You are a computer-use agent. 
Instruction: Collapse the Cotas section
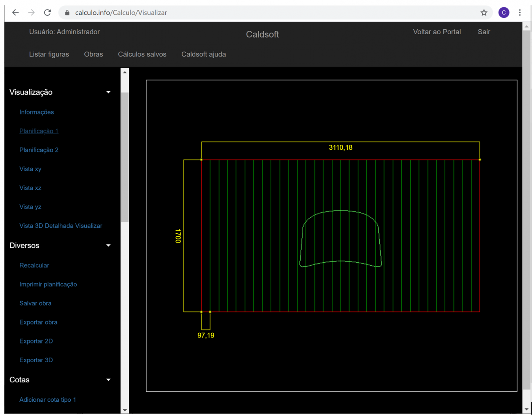(x=108, y=380)
